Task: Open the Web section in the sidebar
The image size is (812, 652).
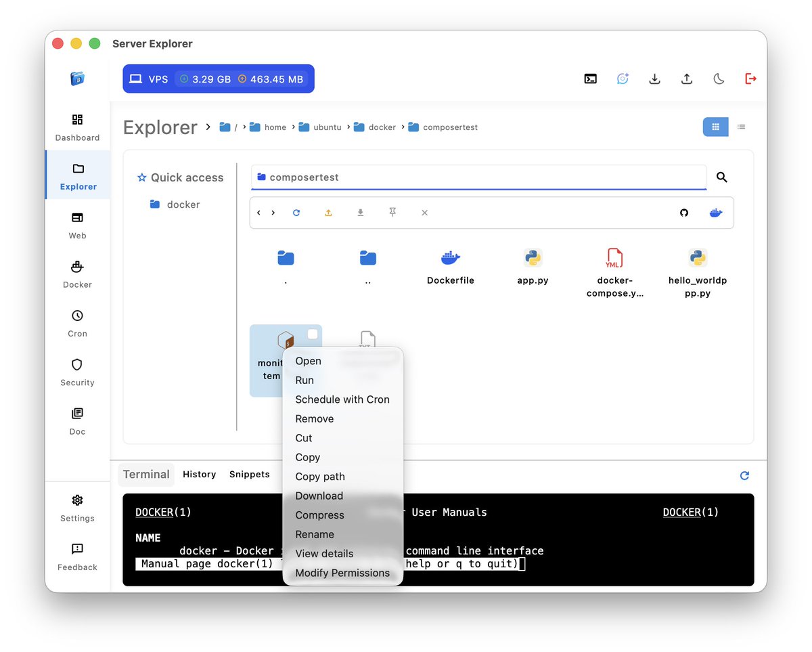Action: click(x=77, y=225)
